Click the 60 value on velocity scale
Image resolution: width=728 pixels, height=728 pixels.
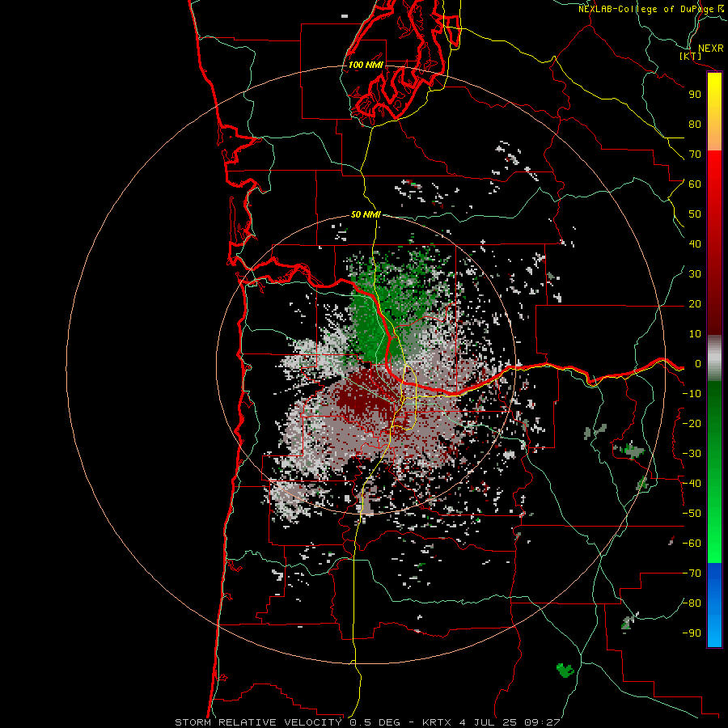coord(695,184)
